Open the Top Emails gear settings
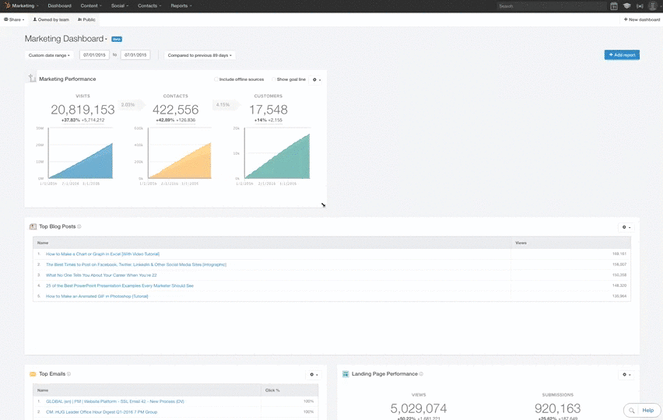Viewport: 663px width, 420px height. (x=313, y=374)
